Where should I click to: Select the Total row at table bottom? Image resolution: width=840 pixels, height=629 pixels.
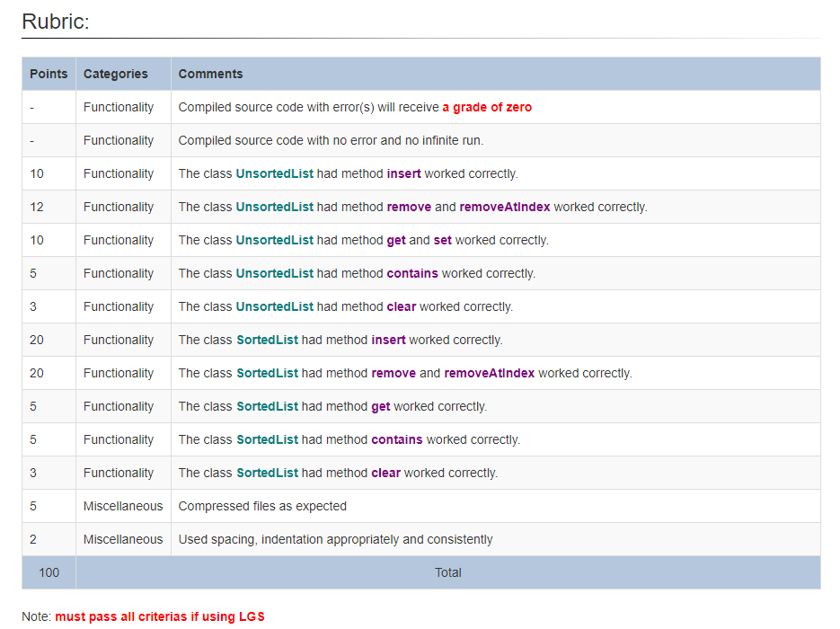pyautogui.click(x=448, y=572)
